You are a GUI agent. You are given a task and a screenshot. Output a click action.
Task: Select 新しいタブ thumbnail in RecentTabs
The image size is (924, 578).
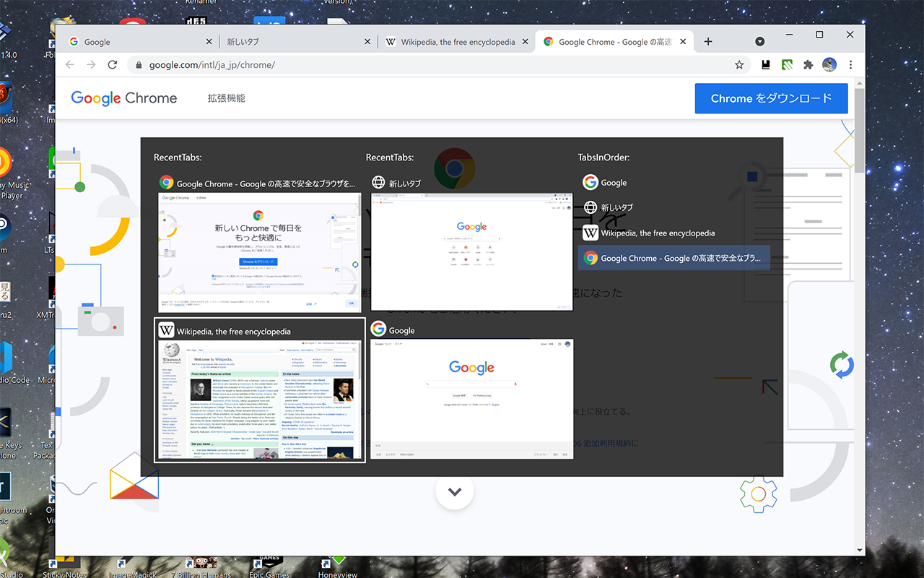471,251
